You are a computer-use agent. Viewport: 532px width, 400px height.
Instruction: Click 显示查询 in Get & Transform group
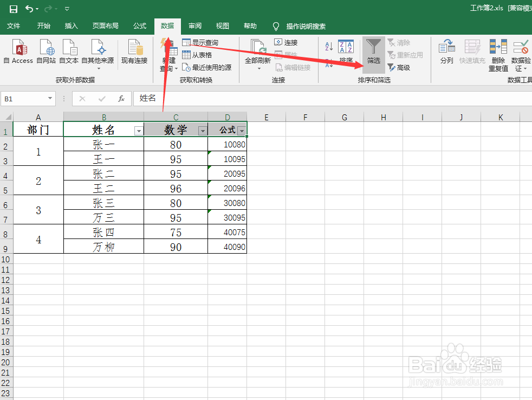[200, 42]
